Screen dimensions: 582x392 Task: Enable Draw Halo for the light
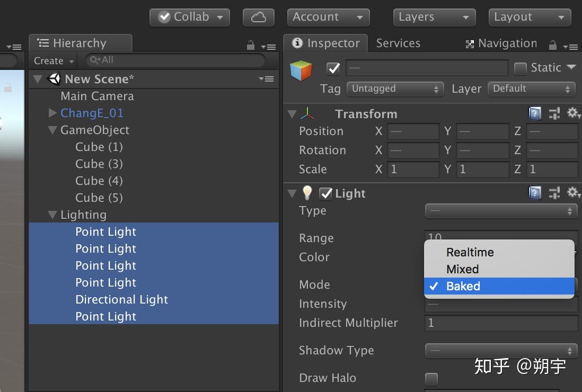[431, 379]
